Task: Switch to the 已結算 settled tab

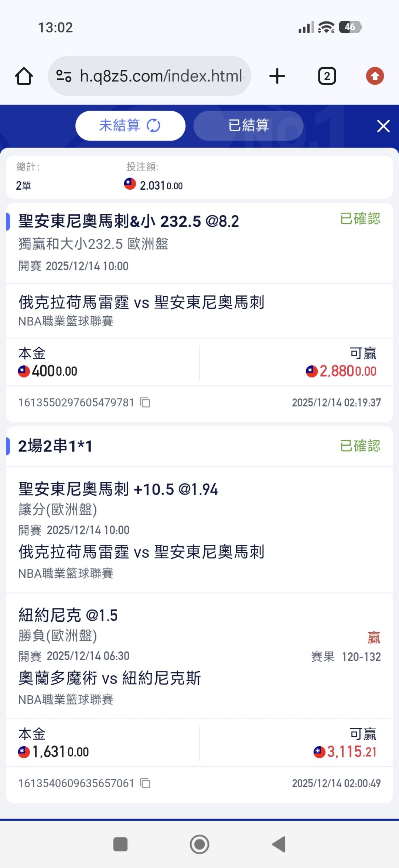Action: tap(248, 126)
